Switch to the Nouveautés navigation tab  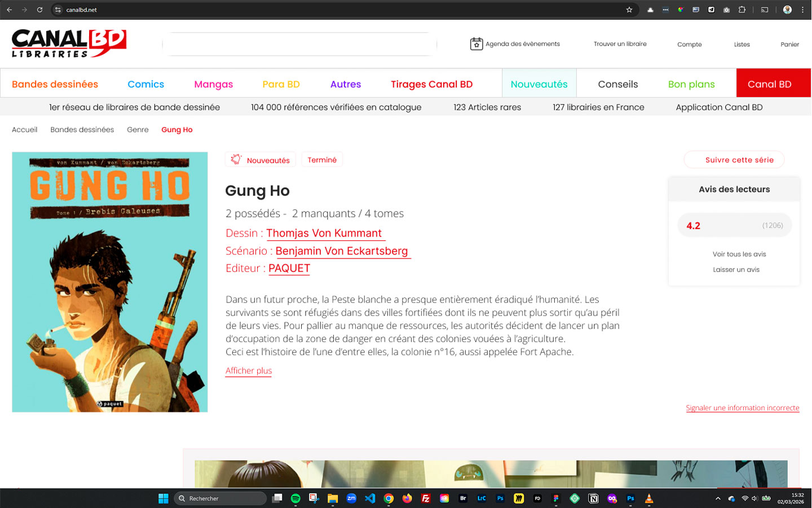[539, 84]
